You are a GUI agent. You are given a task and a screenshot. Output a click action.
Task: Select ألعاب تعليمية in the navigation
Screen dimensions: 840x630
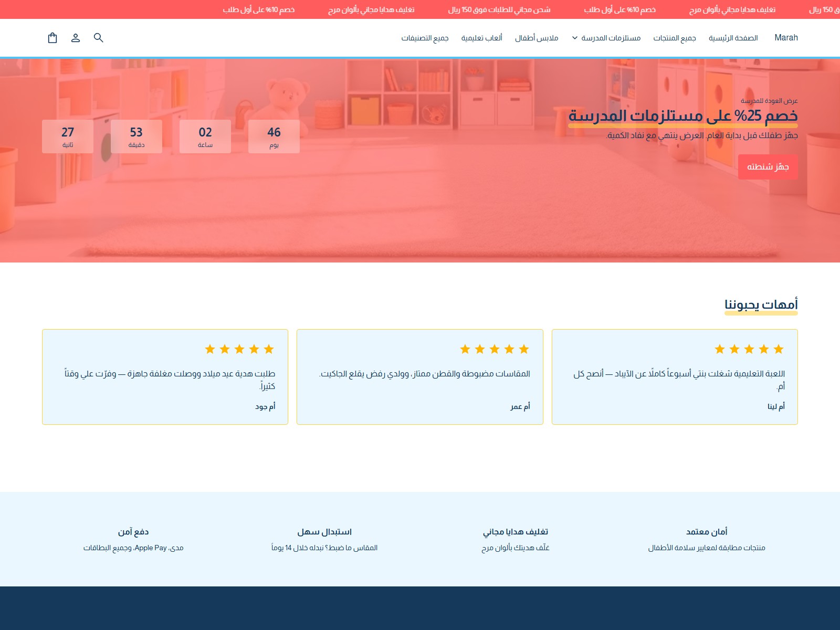[x=482, y=38]
